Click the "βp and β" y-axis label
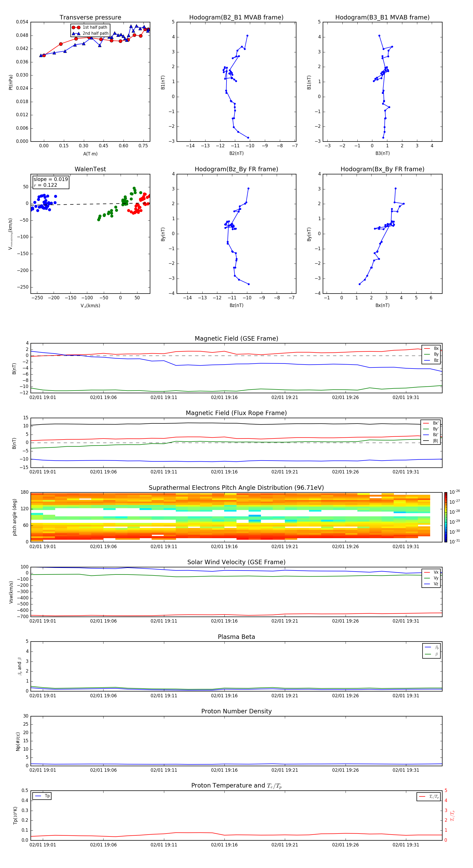Screen dimensions: 473x868 [x=19, y=666]
